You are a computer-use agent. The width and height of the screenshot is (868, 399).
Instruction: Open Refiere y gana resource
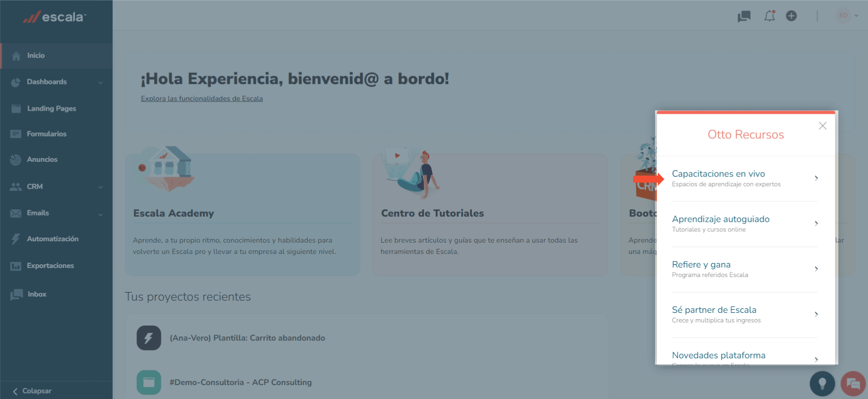point(745,269)
